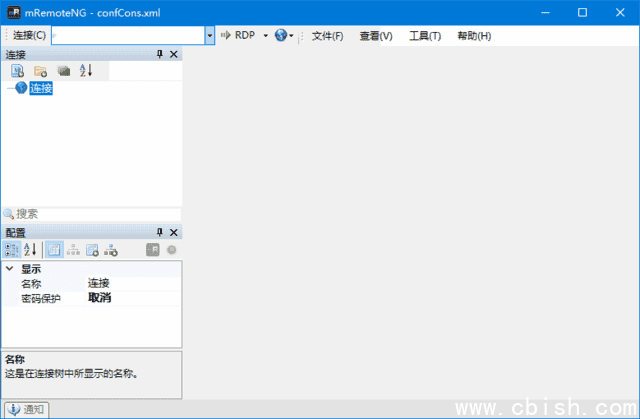Open the globe connections dropdown
The image size is (640, 419).
point(284,35)
